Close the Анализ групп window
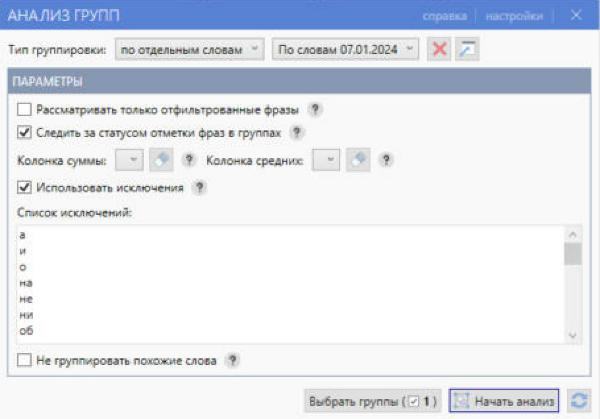 [576, 15]
